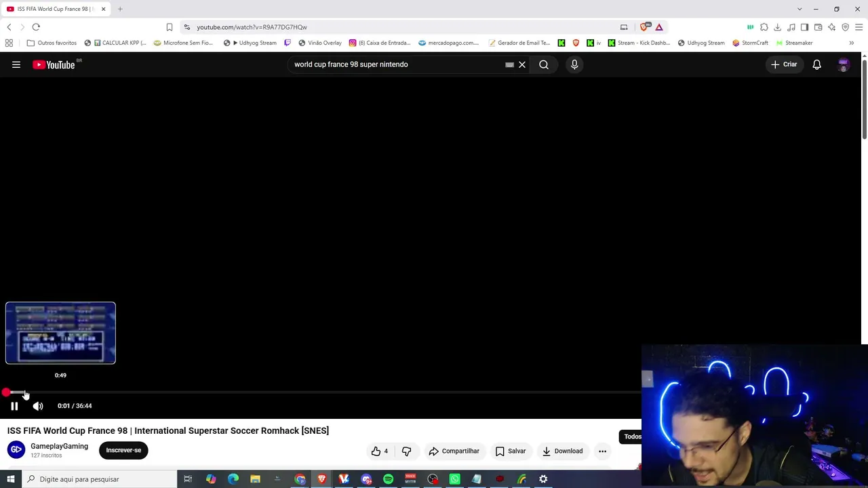Open browser downloads icon

point(778,27)
